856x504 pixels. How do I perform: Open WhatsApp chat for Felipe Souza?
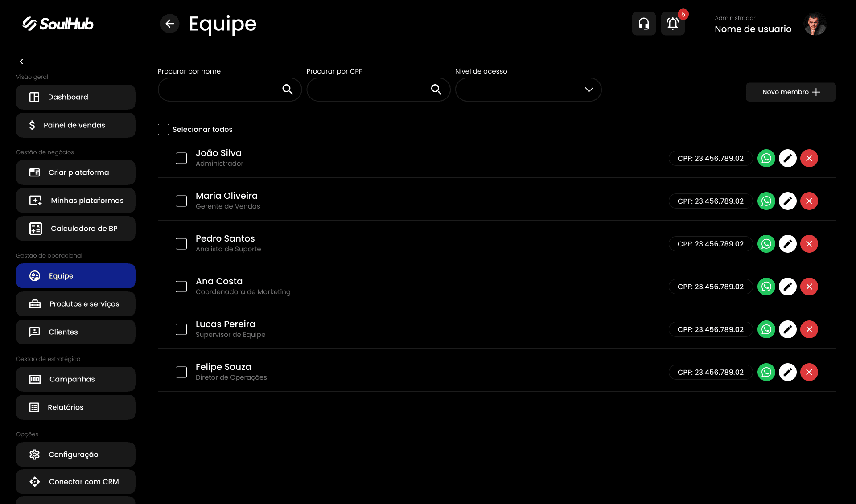tap(766, 372)
